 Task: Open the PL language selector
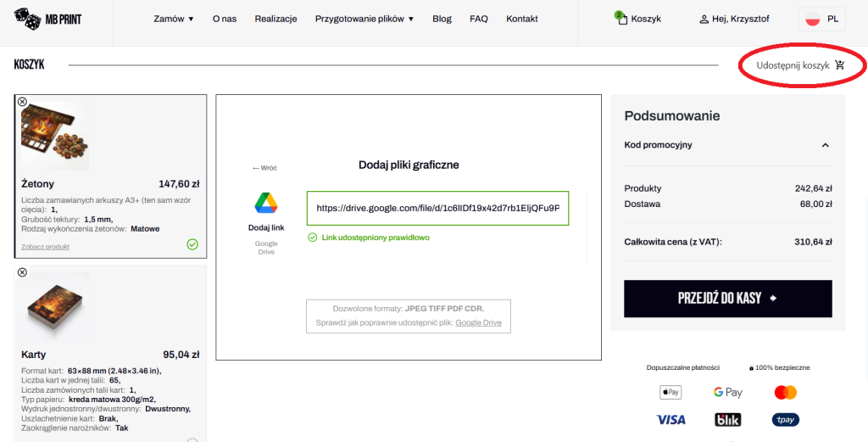(821, 19)
